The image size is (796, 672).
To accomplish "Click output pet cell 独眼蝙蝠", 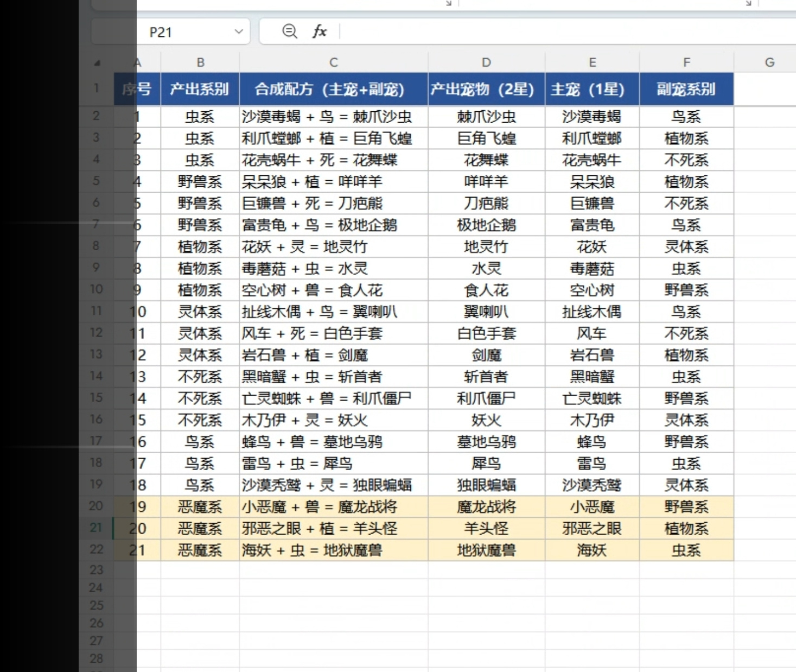I will click(486, 485).
